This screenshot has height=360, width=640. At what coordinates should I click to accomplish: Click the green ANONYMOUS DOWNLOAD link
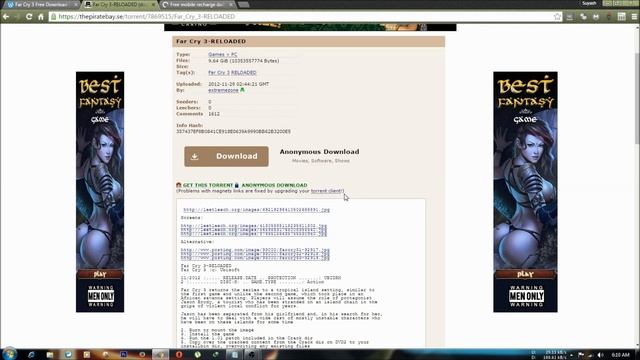[274, 185]
